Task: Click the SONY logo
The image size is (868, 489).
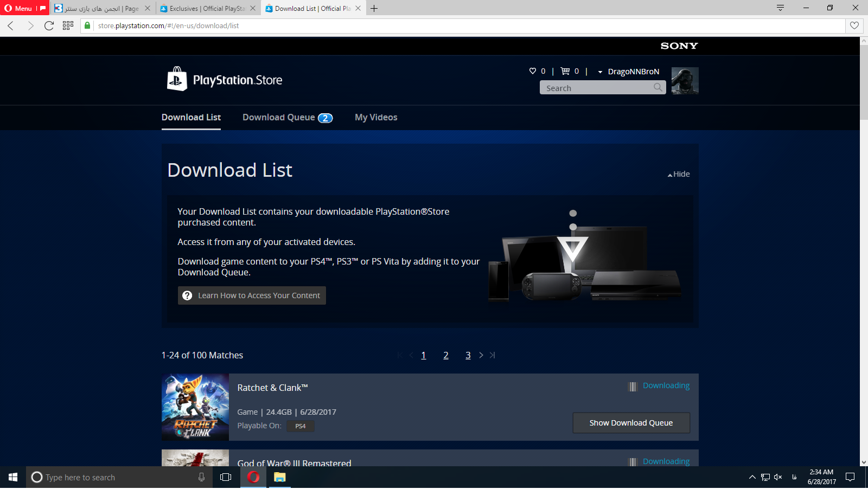Action: tap(679, 46)
